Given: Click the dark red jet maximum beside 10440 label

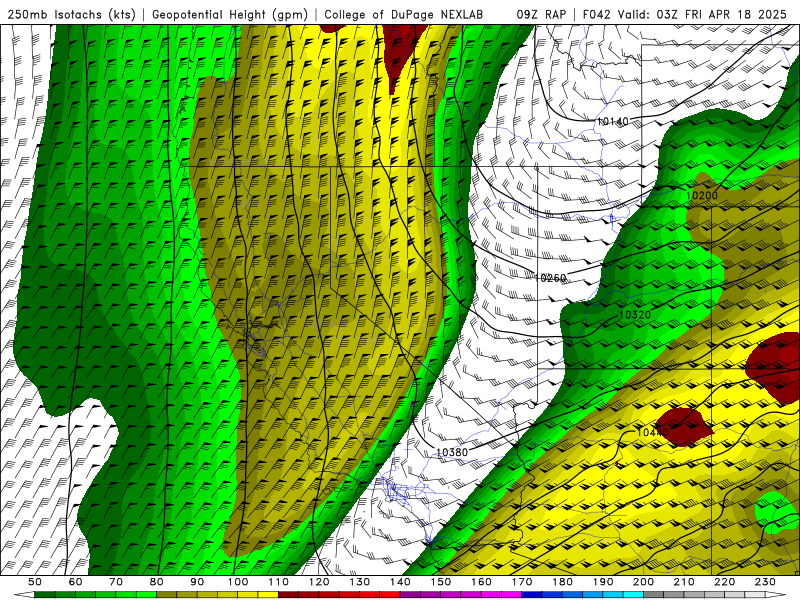Looking at the screenshot, I should (x=685, y=427).
